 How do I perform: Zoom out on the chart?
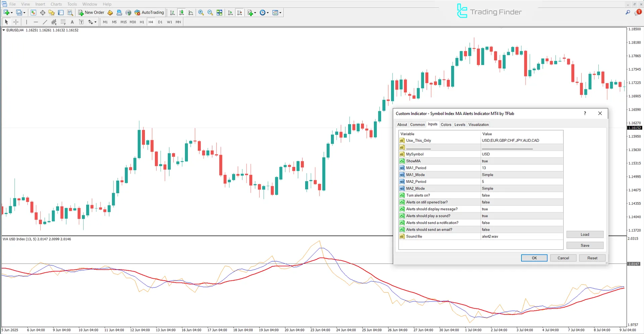(210, 12)
